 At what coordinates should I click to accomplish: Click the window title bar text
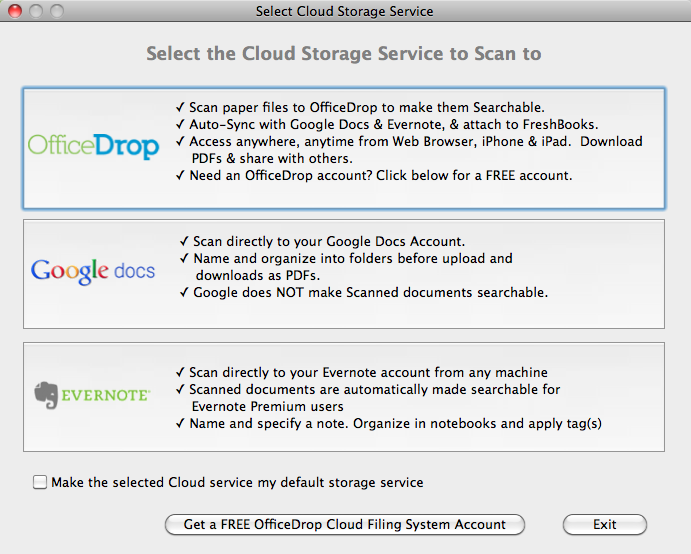click(x=345, y=11)
